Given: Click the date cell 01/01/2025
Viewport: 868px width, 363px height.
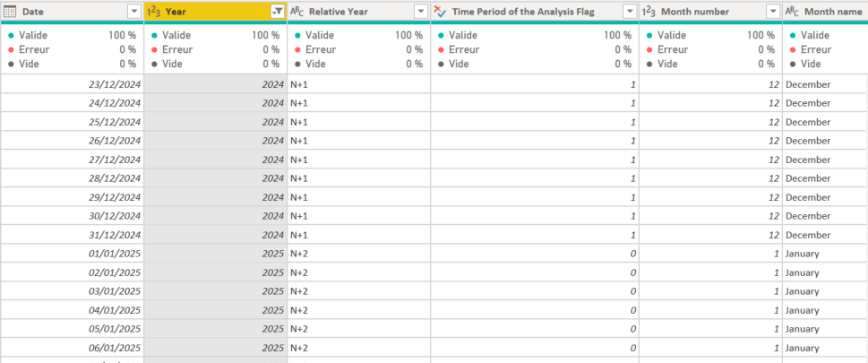Looking at the screenshot, I should click(x=72, y=254).
